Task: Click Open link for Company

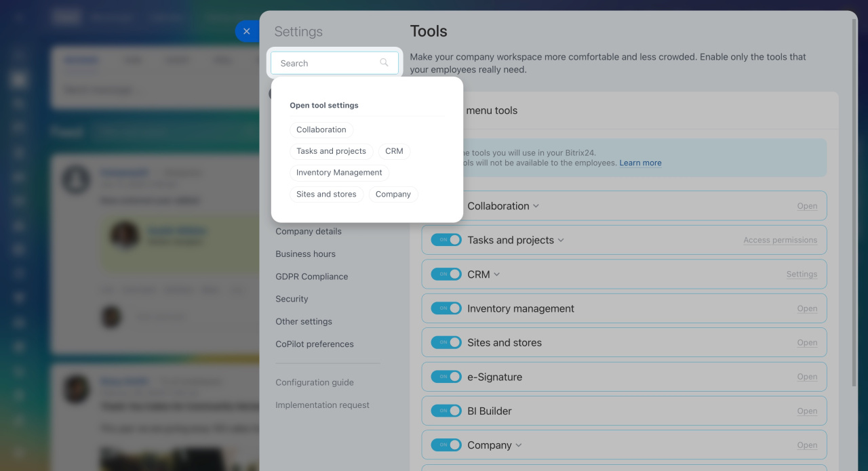Action: coord(807,445)
